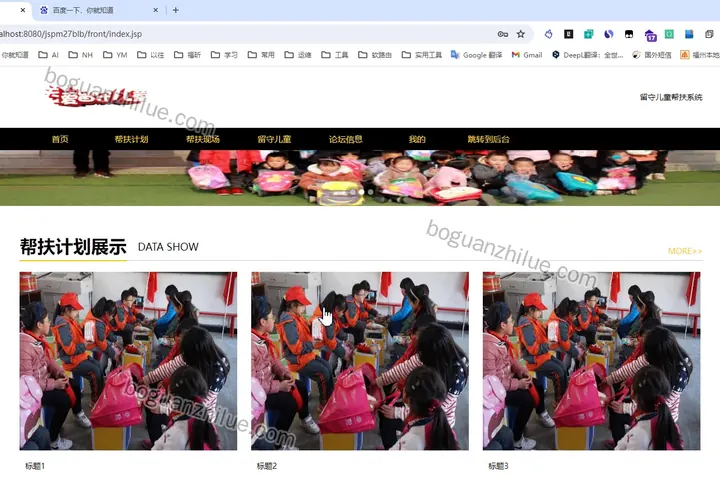Expand the 工具 bookmark folder

pyautogui.click(x=334, y=55)
